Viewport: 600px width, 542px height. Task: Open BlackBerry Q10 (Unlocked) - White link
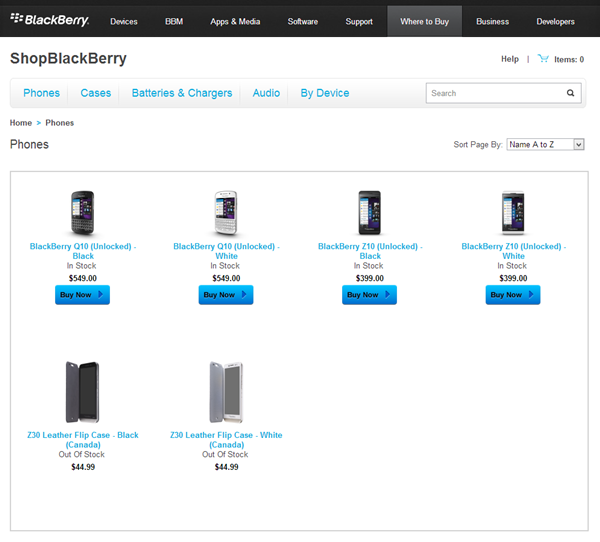[227, 251]
